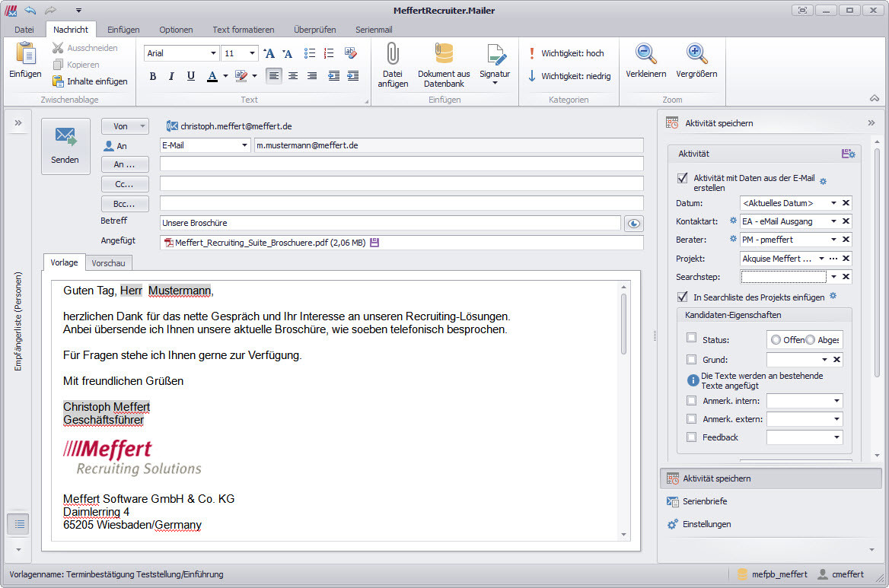Toggle italic formatting
The height and width of the screenshot is (588, 889).
tap(171, 76)
